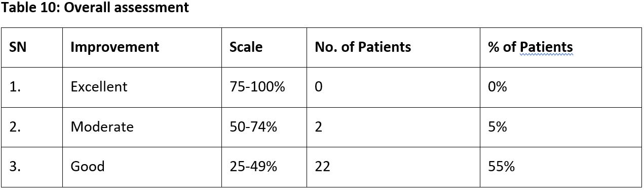
Task: Select serial number 1. cell
Action: point(32,87)
